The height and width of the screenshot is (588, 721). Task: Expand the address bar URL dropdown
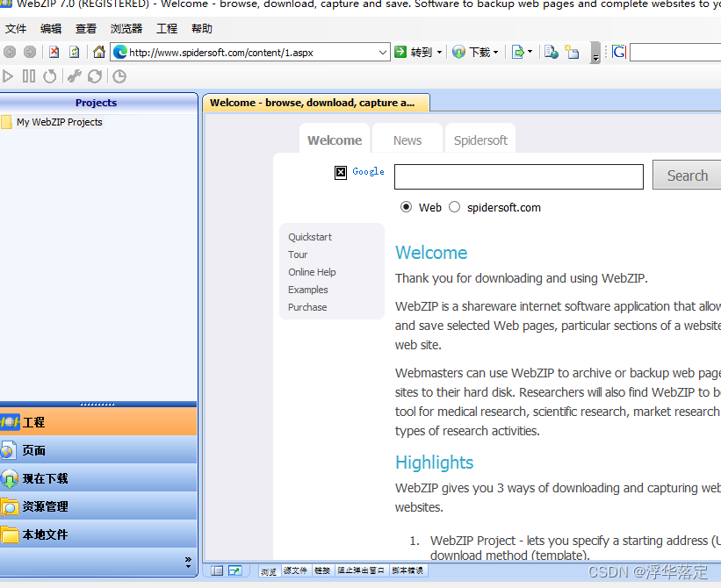[x=383, y=53]
